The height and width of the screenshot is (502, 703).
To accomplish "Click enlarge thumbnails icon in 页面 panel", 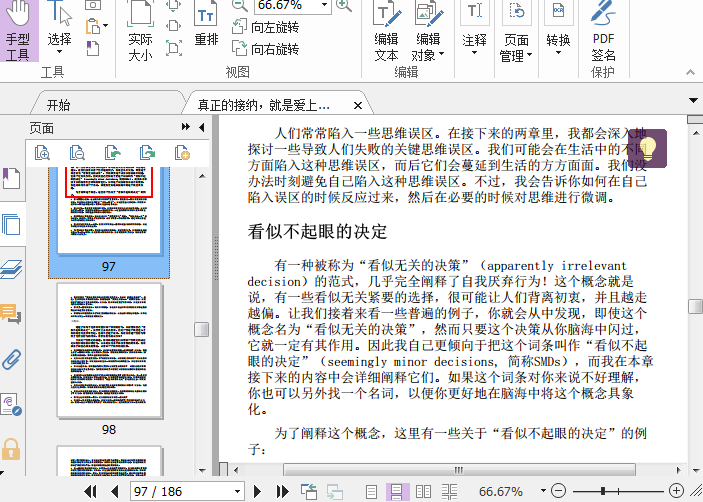I will (x=42, y=153).
